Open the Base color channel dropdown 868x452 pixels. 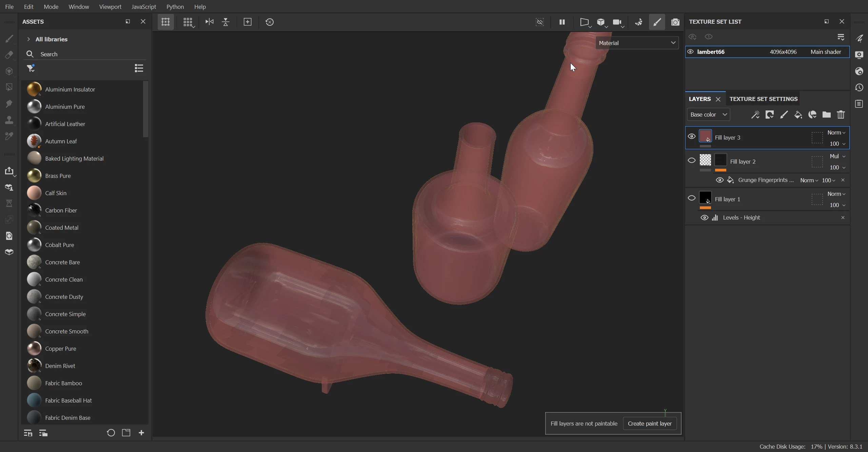tap(708, 115)
